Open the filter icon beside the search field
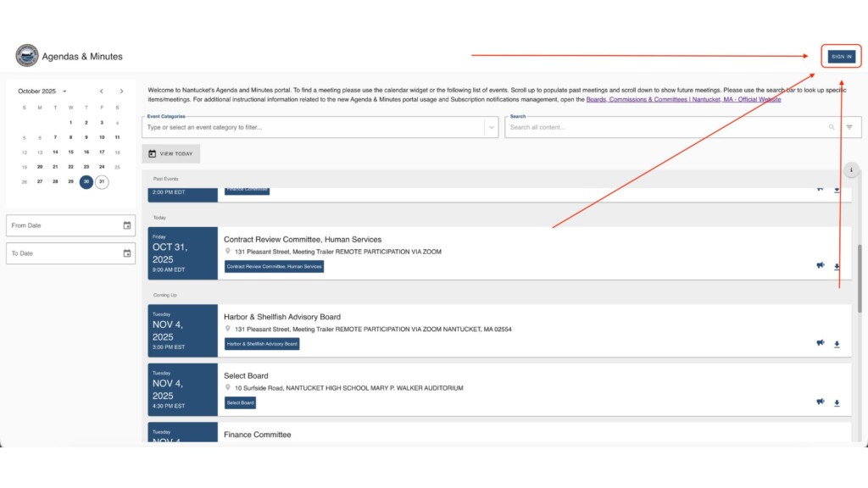Viewport: 868px width, 488px height. [x=850, y=125]
